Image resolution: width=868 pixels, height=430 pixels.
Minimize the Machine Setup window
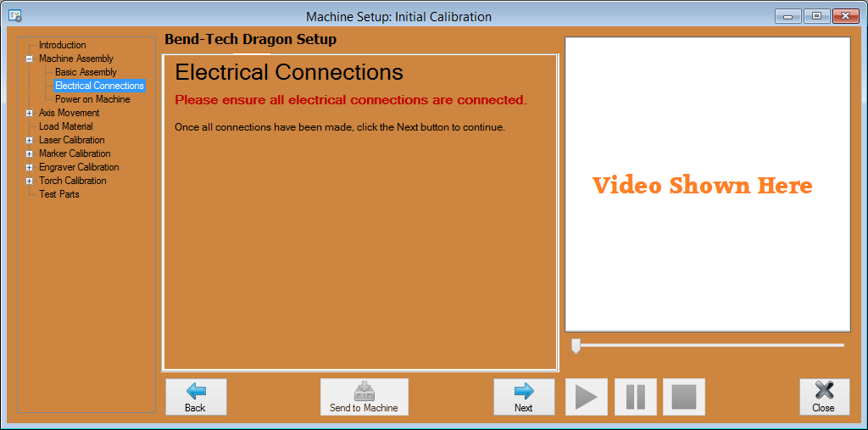(787, 16)
